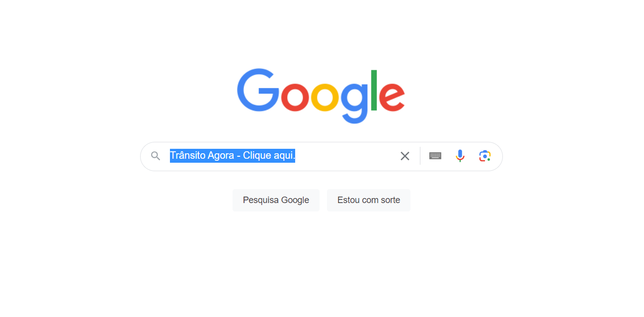The height and width of the screenshot is (317, 644).
Task: Open the on-screen keyboard input tool
Action: tap(435, 156)
